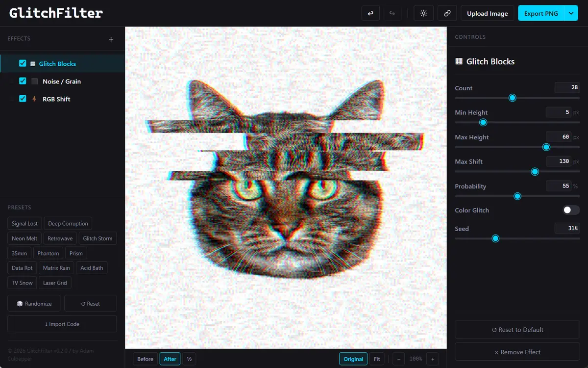Click the Import Code button
Image resolution: width=588 pixels, height=368 pixels.
click(62, 324)
